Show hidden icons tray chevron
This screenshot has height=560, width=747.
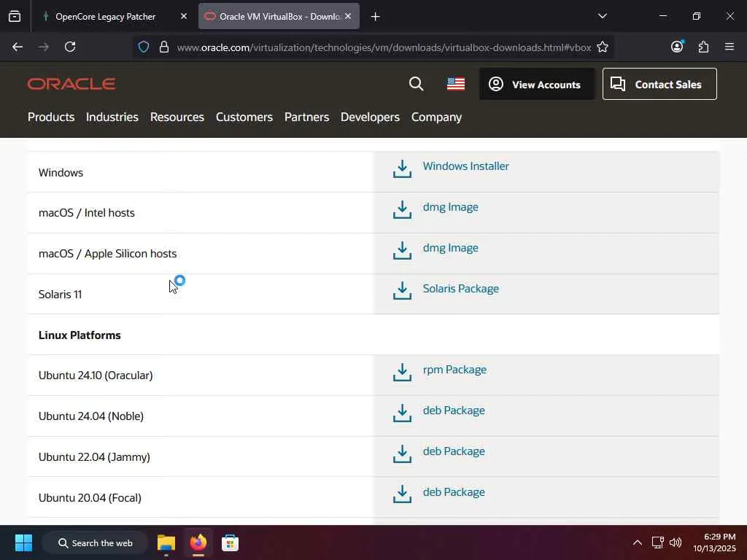click(x=638, y=542)
